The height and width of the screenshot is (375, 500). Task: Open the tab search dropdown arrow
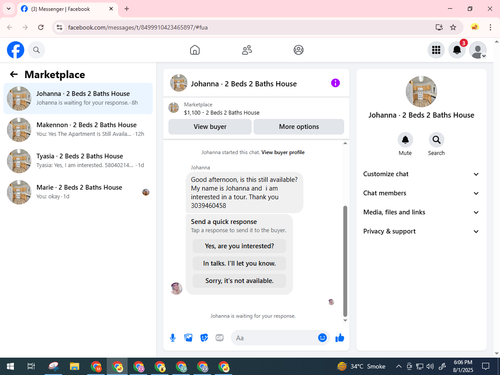[x=9, y=9]
